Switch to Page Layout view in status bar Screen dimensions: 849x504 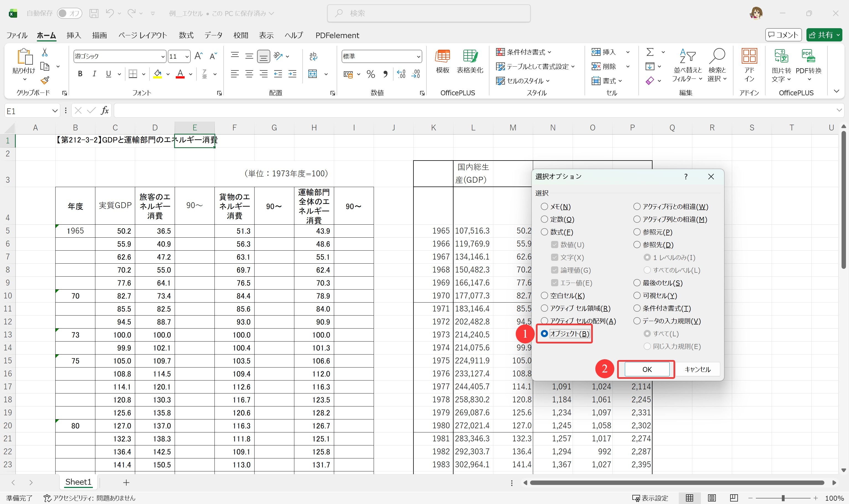[x=712, y=498]
